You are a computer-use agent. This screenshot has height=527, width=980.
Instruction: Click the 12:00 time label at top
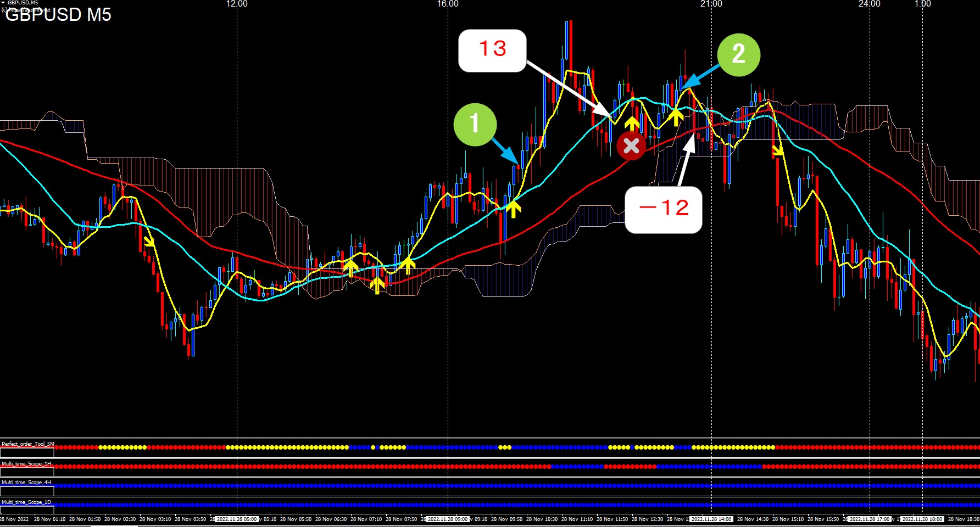point(237,4)
